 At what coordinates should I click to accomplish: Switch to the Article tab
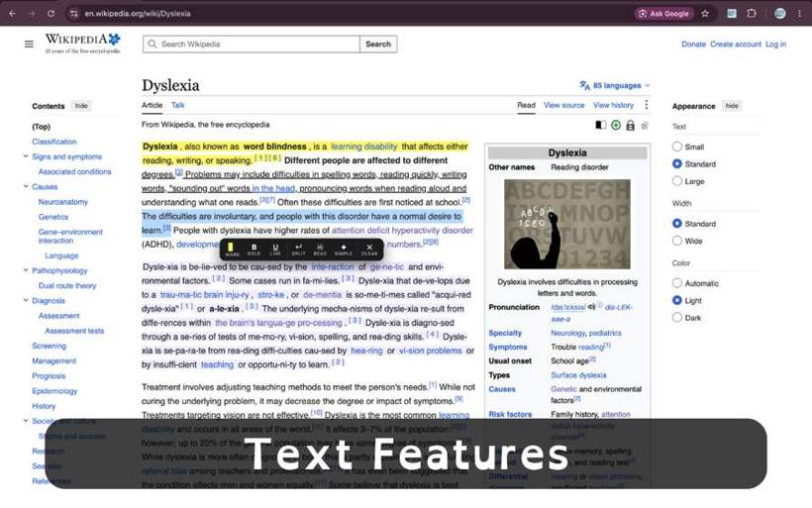tap(152, 105)
